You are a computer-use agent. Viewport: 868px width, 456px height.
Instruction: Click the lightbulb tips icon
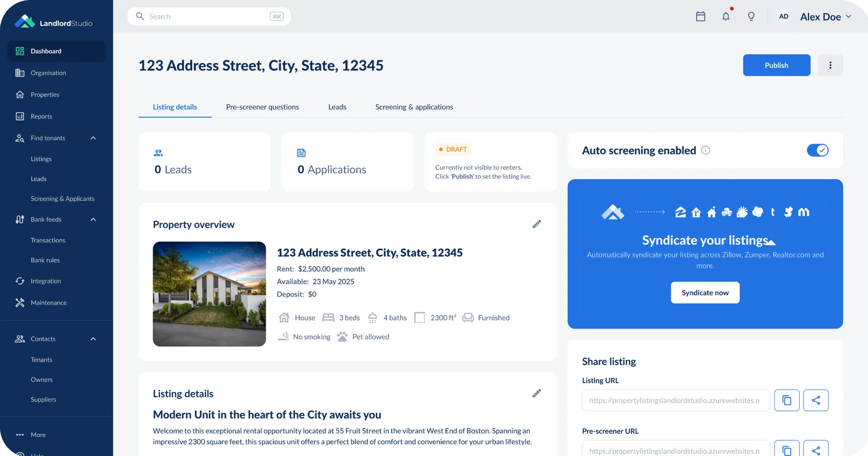point(751,16)
